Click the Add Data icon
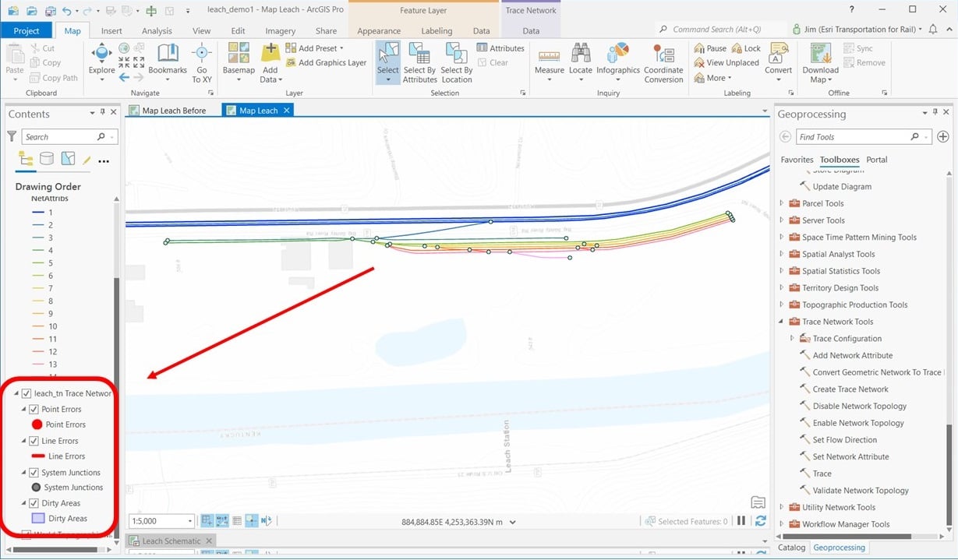The width and height of the screenshot is (958, 560). coord(270,55)
